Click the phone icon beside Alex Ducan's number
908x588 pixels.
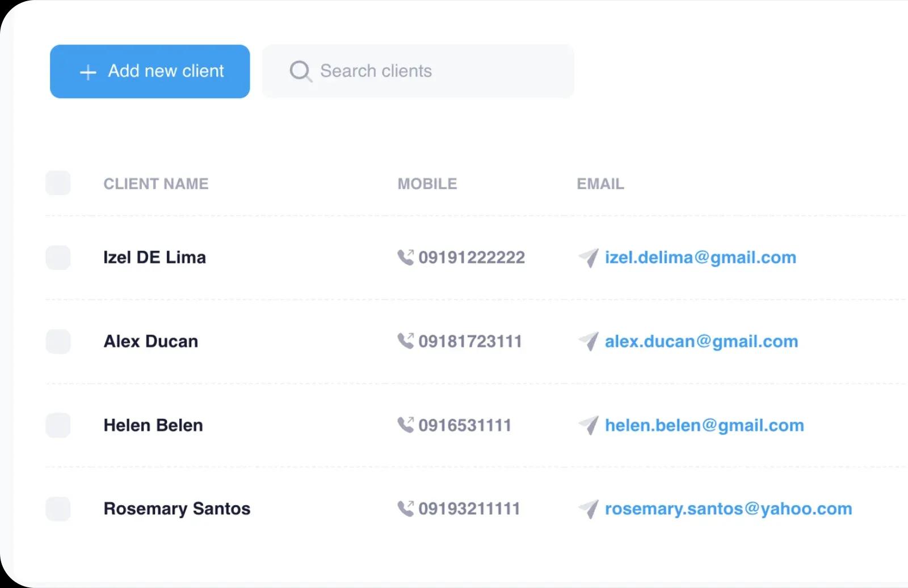406,341
